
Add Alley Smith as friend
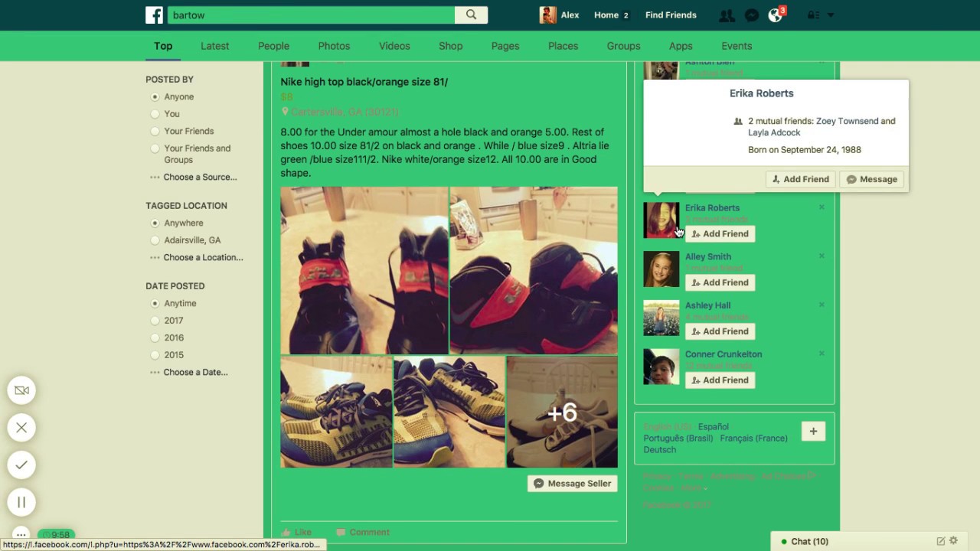[720, 282]
